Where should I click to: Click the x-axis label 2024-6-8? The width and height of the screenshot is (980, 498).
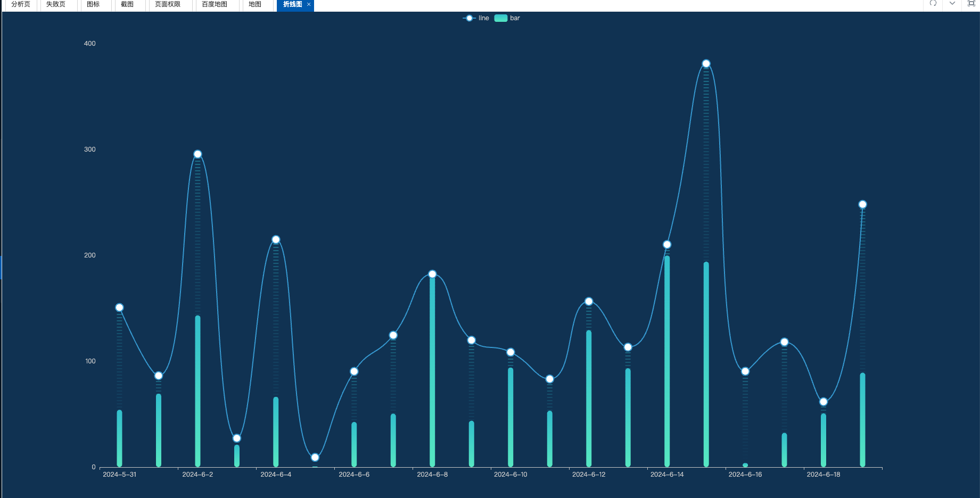click(432, 475)
